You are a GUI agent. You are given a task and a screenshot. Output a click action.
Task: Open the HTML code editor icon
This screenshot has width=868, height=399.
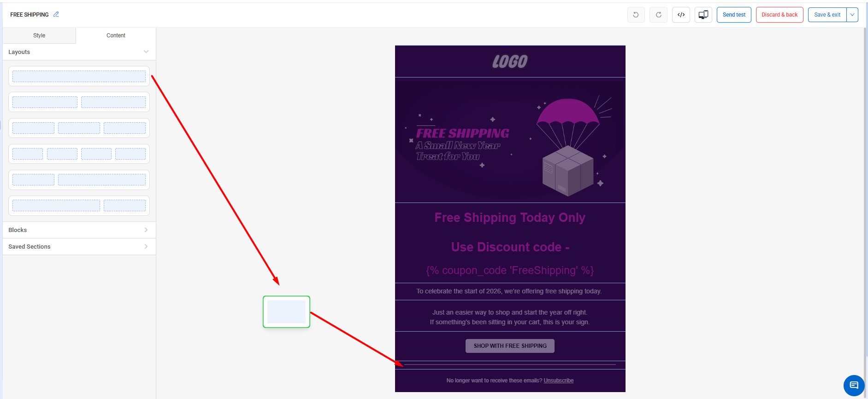click(681, 15)
